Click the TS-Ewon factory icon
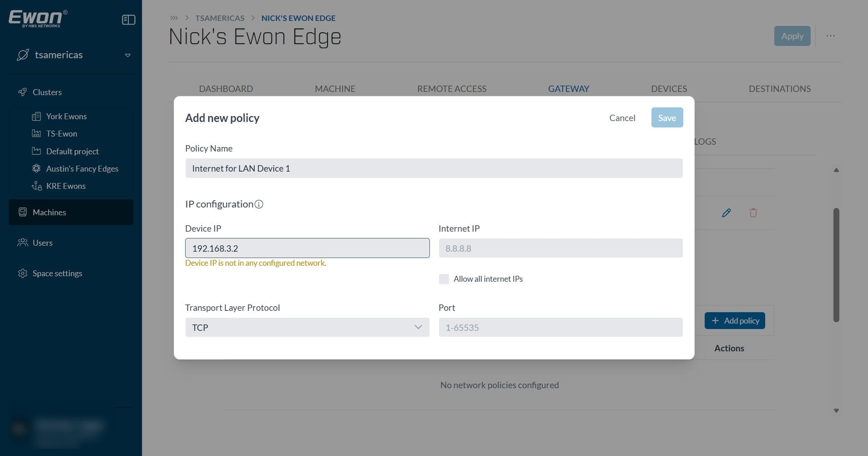The image size is (868, 456). (x=36, y=133)
